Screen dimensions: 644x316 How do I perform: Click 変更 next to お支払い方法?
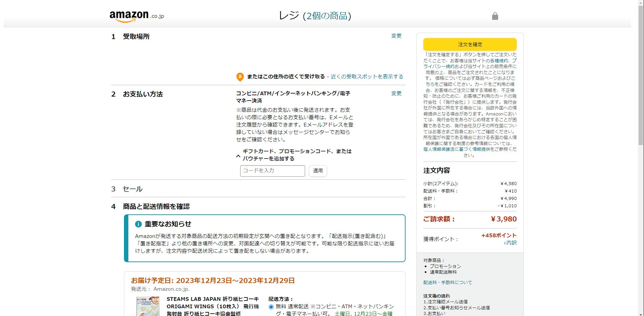tap(396, 94)
